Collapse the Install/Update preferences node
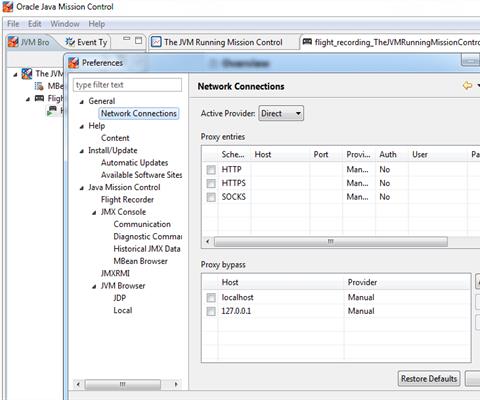The image size is (480, 400). [82, 151]
